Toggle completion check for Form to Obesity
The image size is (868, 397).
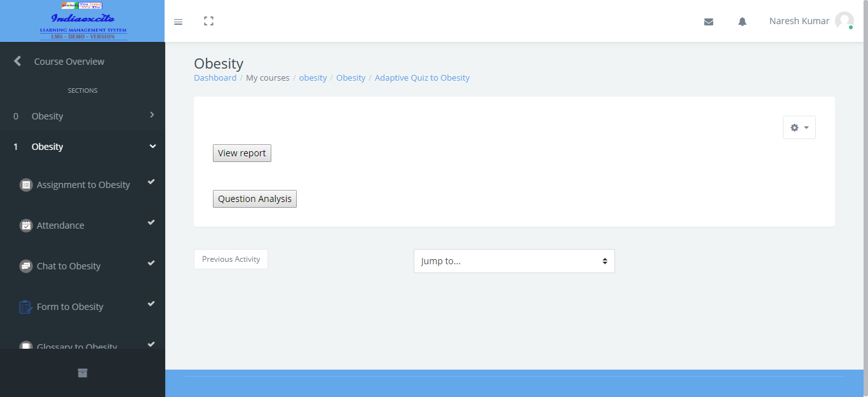coord(151,304)
